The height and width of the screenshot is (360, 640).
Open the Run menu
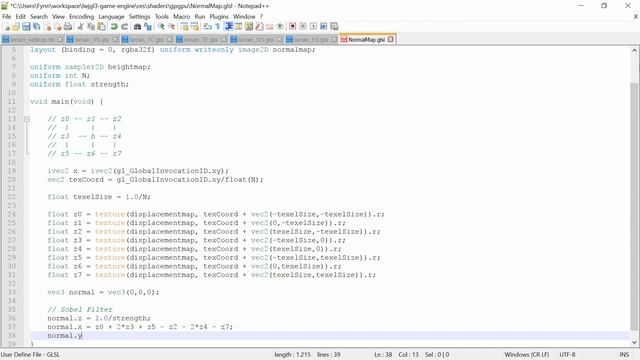click(200, 17)
